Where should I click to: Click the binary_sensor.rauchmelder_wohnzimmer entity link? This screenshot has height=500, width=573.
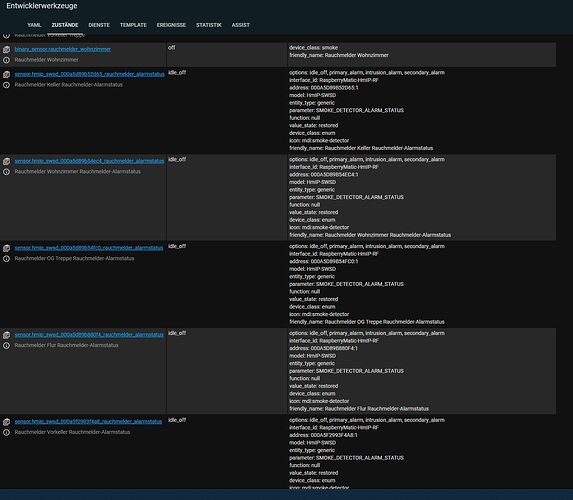(x=63, y=49)
